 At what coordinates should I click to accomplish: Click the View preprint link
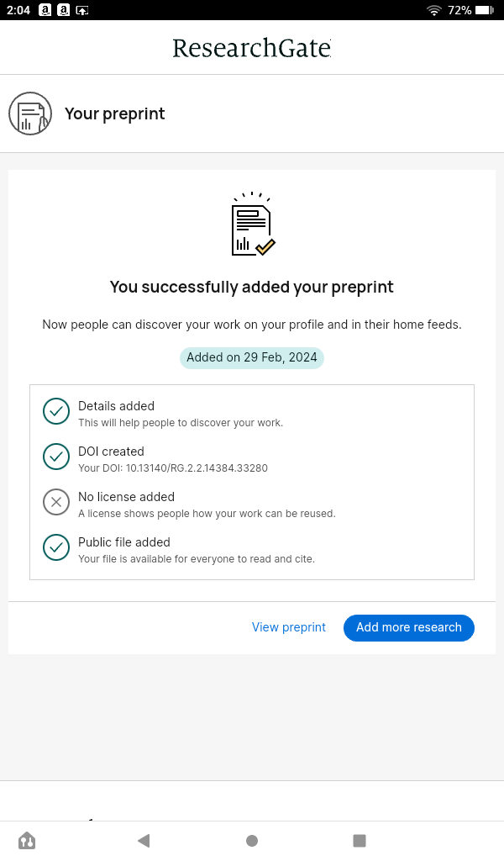point(289,627)
